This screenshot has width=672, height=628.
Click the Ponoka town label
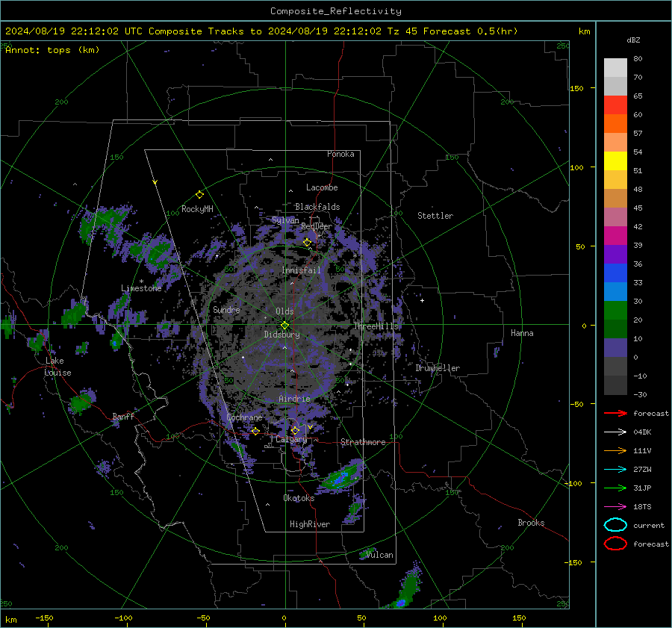click(x=340, y=154)
